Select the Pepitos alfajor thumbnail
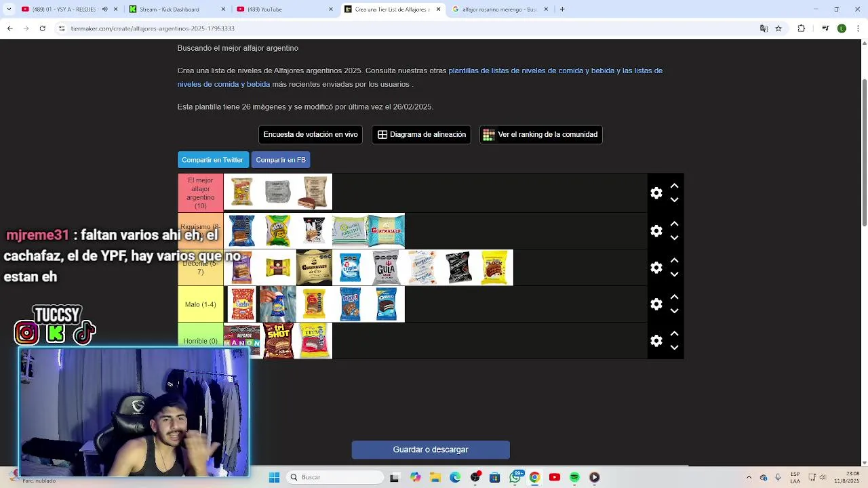The width and height of the screenshot is (868, 488). click(x=350, y=304)
